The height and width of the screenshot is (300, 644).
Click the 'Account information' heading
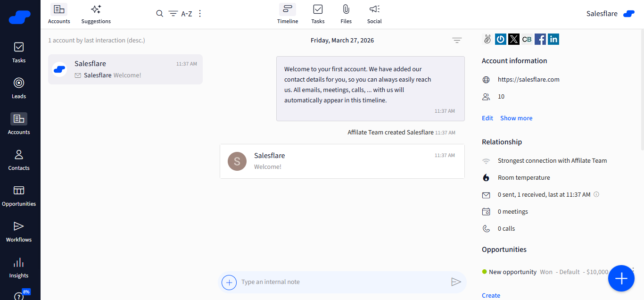(x=514, y=61)
